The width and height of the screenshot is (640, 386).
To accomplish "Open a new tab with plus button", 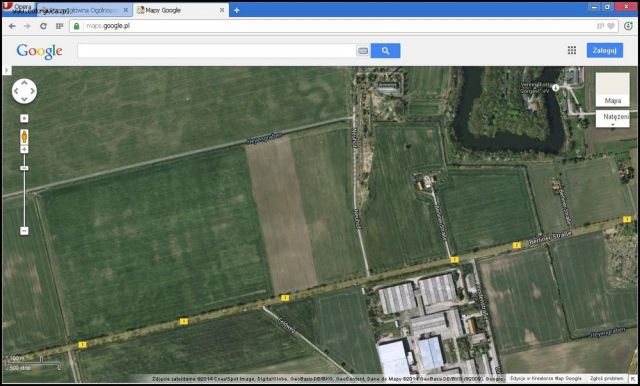I will coord(236,10).
